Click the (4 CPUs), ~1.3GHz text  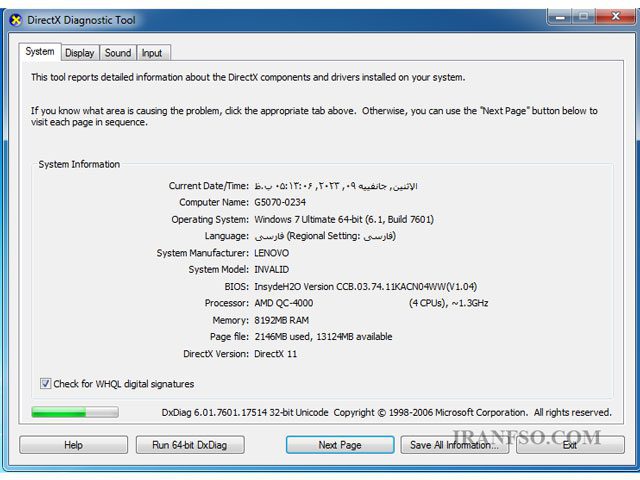pyautogui.click(x=449, y=303)
